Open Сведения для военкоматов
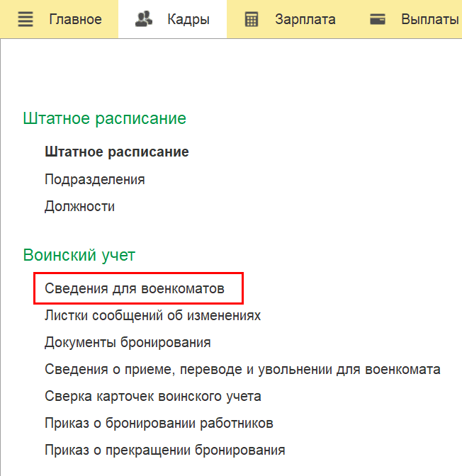The height and width of the screenshot is (476, 462). click(135, 288)
